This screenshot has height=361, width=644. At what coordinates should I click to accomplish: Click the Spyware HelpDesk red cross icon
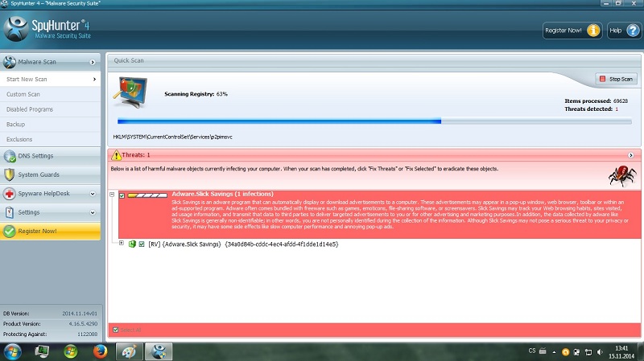10,194
